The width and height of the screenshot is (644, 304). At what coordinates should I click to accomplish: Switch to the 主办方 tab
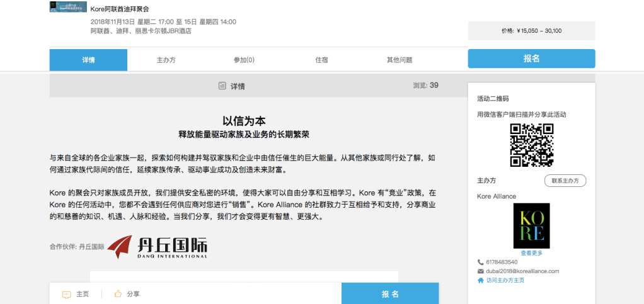click(166, 60)
